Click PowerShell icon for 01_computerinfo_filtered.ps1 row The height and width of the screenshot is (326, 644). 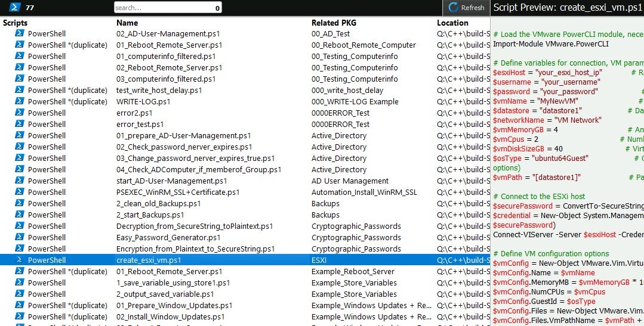click(19, 56)
